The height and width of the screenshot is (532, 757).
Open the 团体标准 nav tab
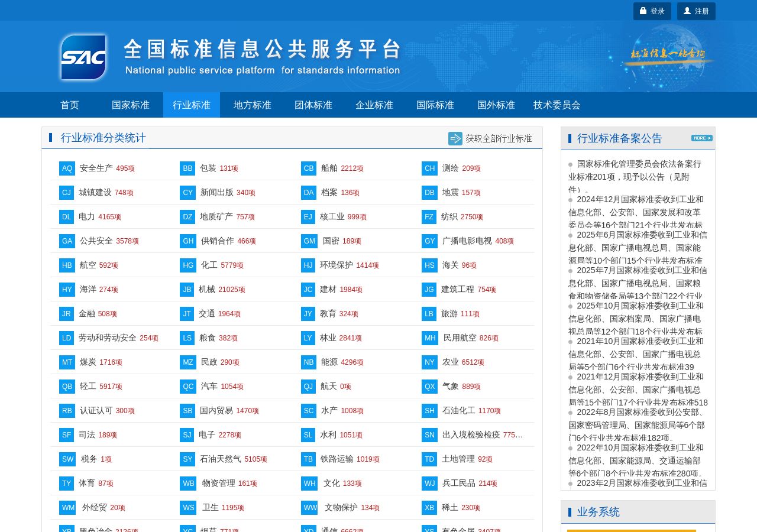tap(313, 105)
